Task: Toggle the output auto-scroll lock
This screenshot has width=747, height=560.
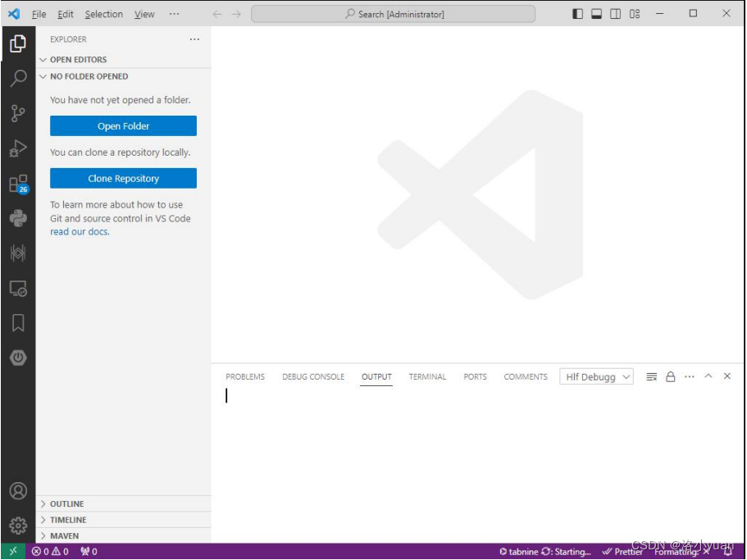Action: [670, 376]
